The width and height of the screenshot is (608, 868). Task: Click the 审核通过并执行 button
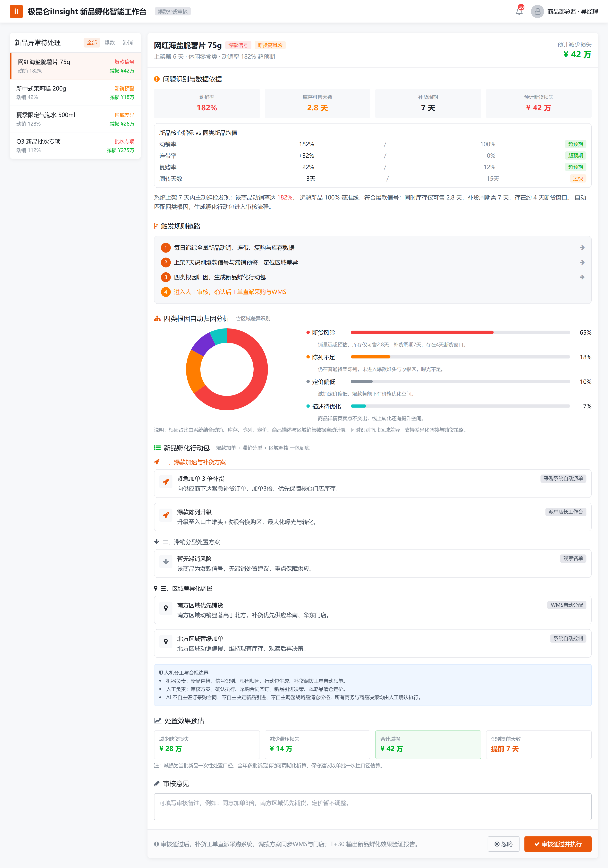click(x=558, y=844)
